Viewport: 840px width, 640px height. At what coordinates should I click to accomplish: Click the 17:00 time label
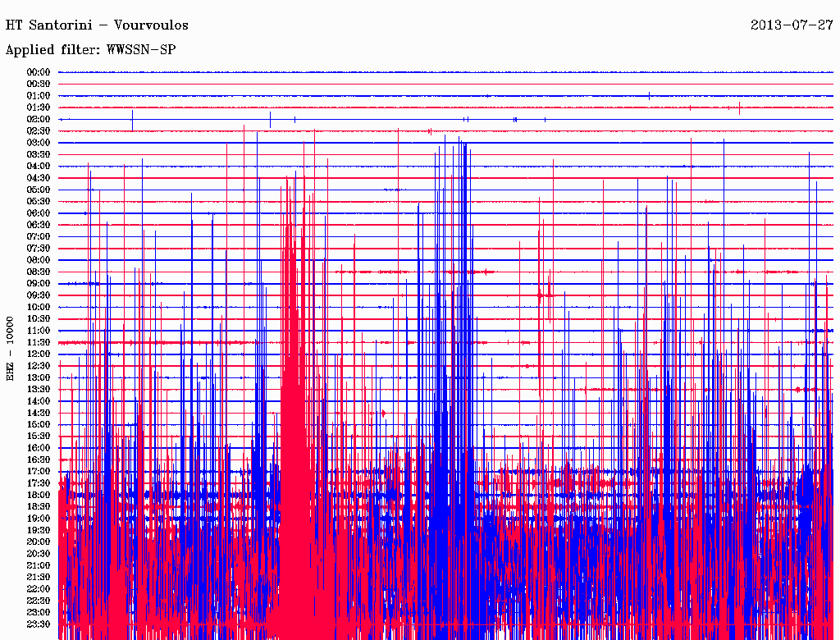point(38,472)
